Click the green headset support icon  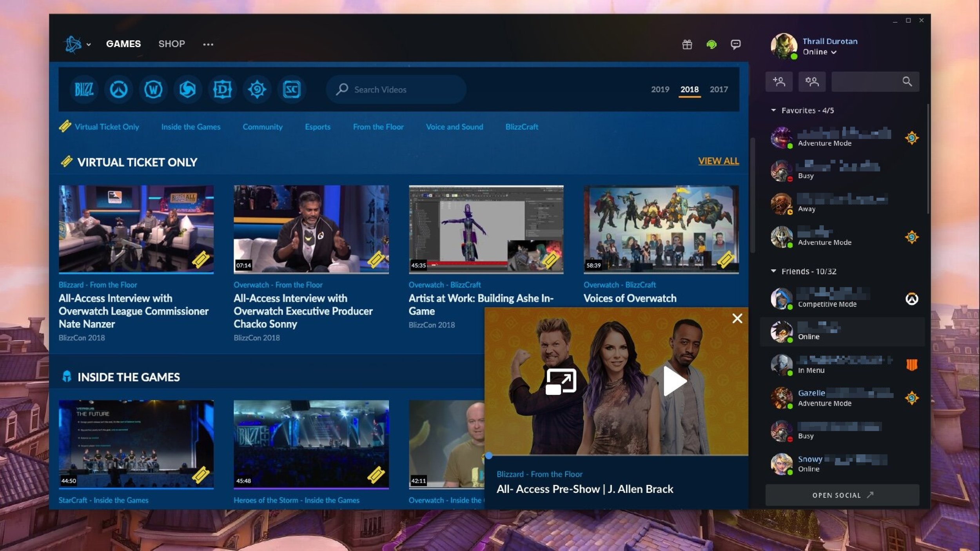point(711,44)
